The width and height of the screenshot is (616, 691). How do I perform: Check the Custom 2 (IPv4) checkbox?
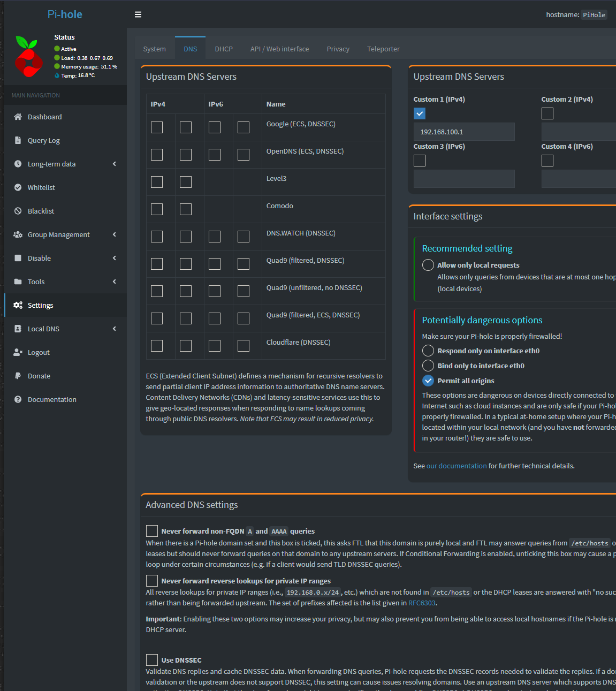[547, 113]
